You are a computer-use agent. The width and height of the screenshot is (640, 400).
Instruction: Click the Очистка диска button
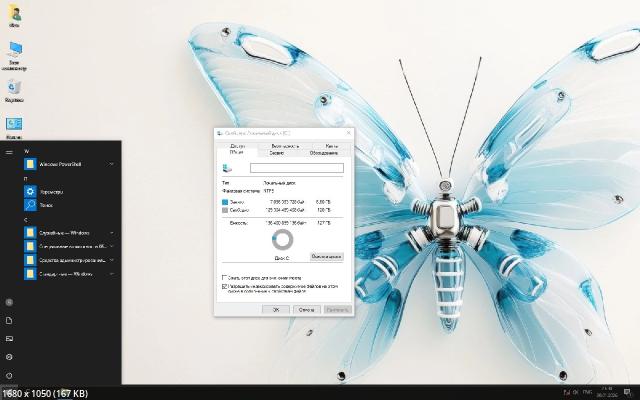coord(327,256)
